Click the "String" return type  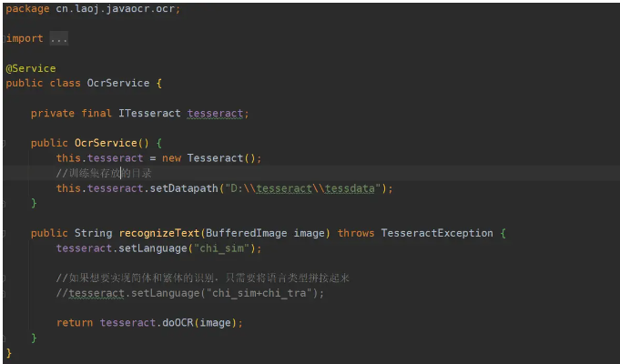pyautogui.click(x=93, y=233)
